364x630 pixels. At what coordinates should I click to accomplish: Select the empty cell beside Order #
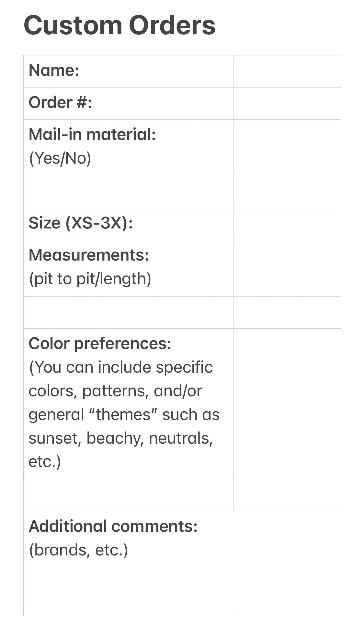point(287,103)
